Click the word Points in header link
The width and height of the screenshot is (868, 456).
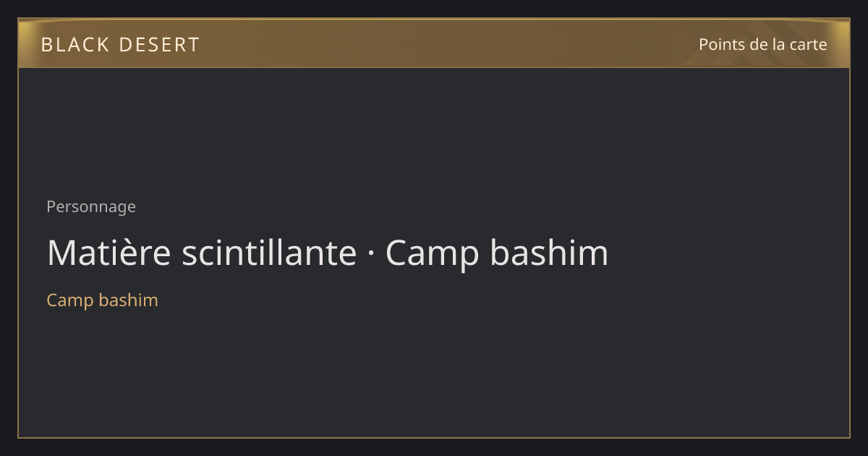(722, 44)
